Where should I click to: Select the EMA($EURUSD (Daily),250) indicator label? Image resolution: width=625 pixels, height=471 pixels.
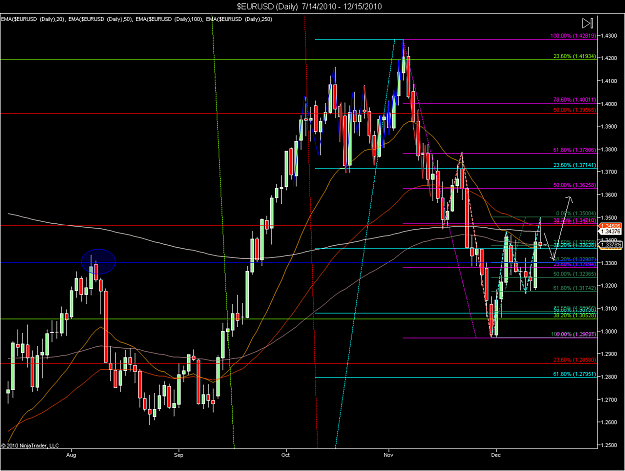click(239, 19)
